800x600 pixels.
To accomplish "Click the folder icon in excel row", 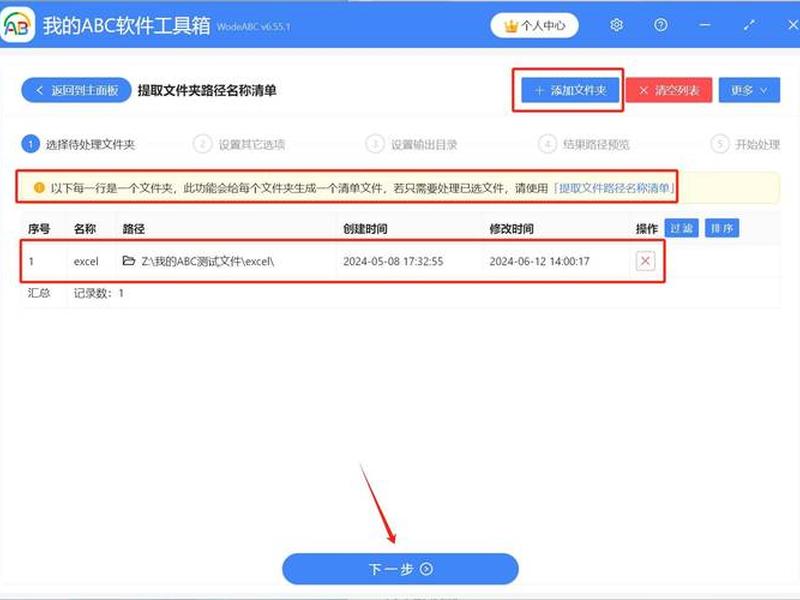I will (x=129, y=261).
